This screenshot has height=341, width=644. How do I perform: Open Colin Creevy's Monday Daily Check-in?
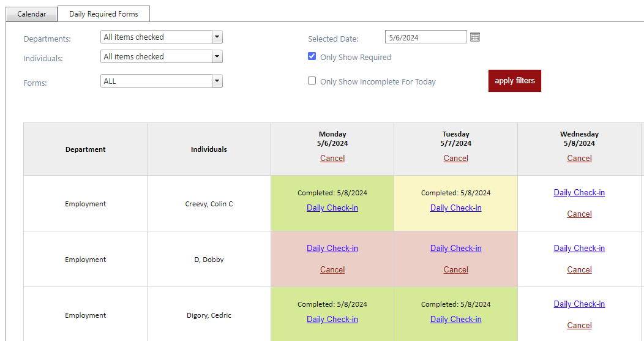coord(332,208)
